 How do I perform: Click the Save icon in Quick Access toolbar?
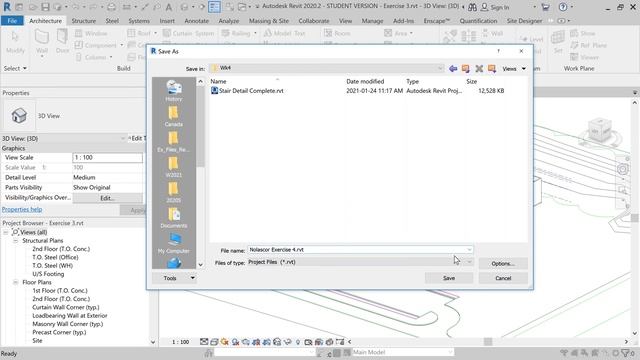pyautogui.click(x=45, y=7)
